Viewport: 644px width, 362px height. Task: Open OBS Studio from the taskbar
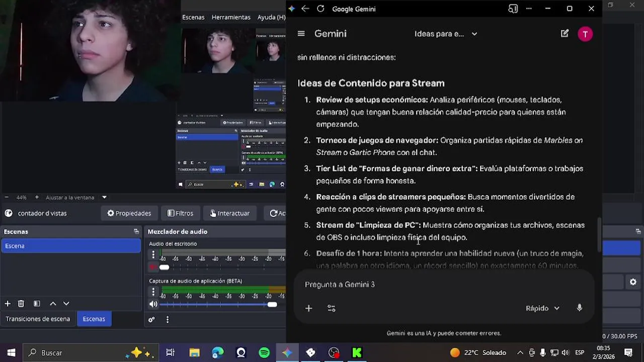[x=334, y=353]
